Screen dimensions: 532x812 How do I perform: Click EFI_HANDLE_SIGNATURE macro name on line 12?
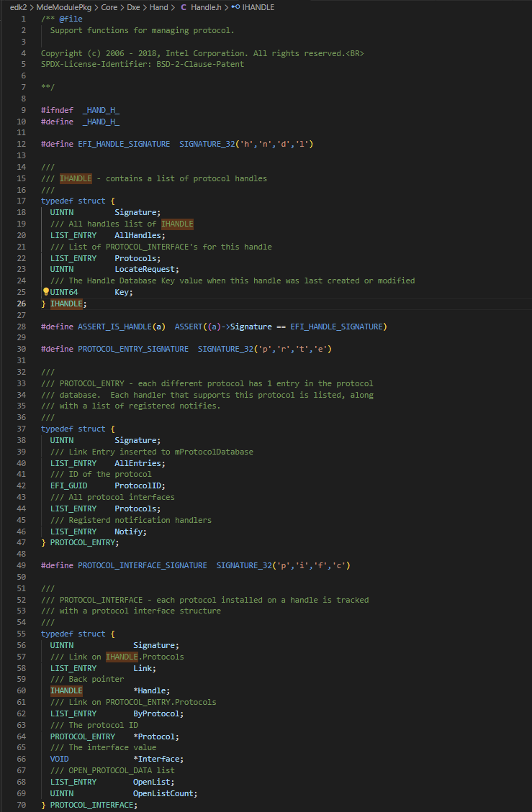[x=124, y=144]
